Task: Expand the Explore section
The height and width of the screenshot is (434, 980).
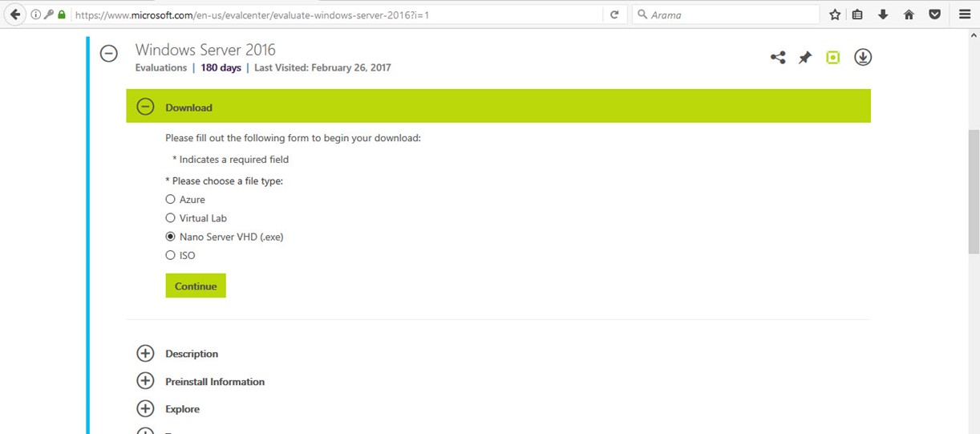Action: [145, 409]
